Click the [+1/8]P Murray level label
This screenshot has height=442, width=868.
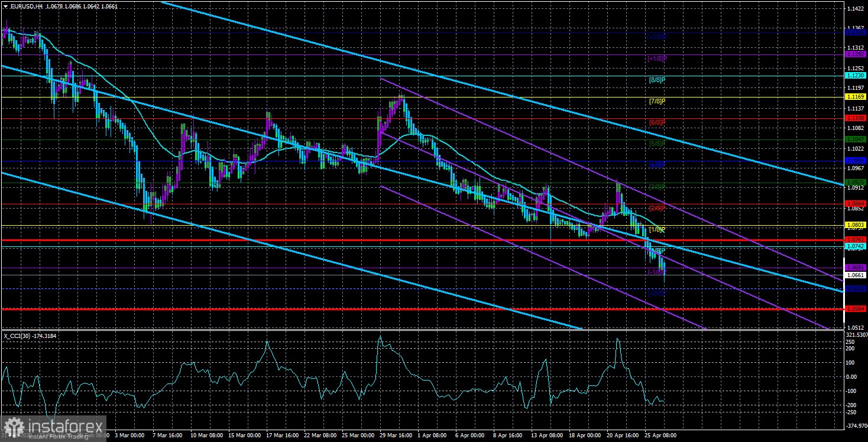coord(658,58)
